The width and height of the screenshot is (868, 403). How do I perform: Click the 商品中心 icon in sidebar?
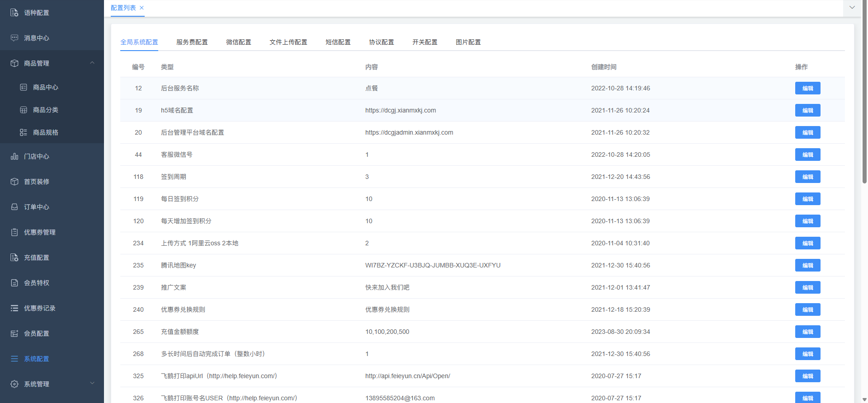point(24,87)
